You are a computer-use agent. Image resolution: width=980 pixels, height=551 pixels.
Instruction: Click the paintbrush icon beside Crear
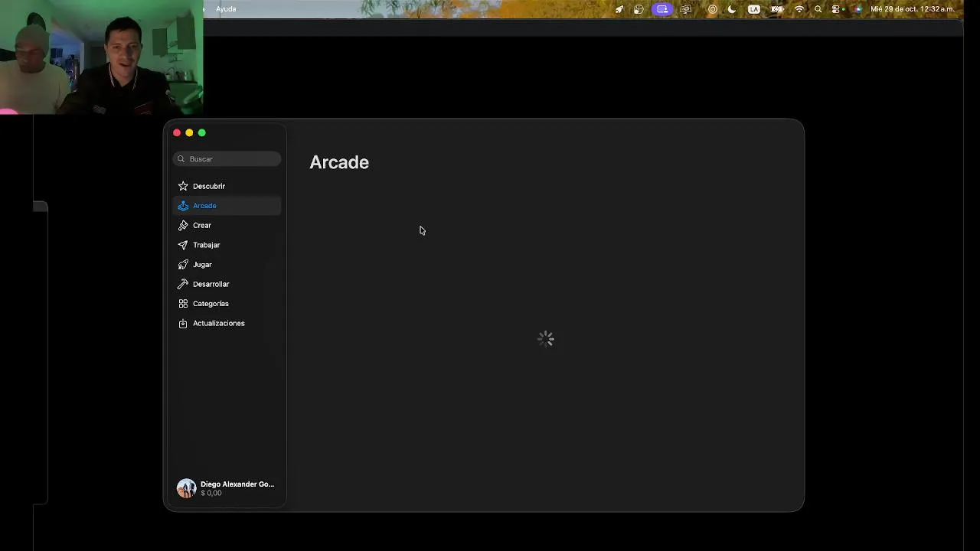click(x=183, y=226)
